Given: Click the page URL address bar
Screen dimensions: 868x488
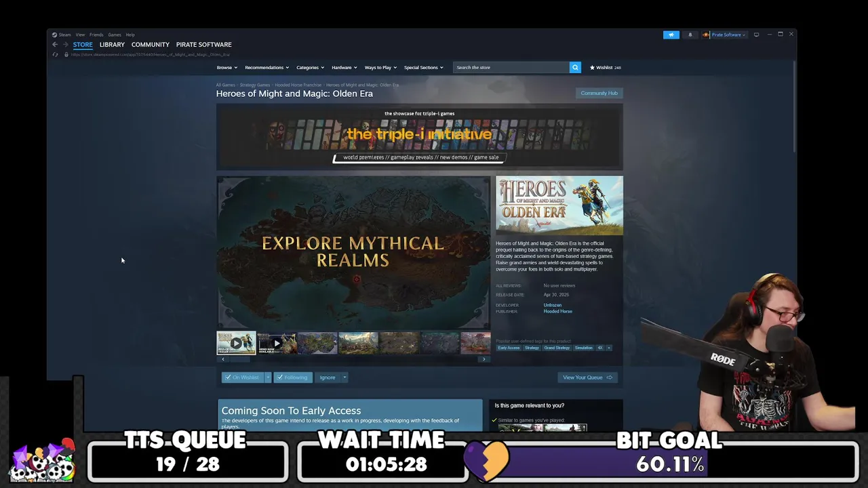Looking at the screenshot, I should click(x=151, y=54).
